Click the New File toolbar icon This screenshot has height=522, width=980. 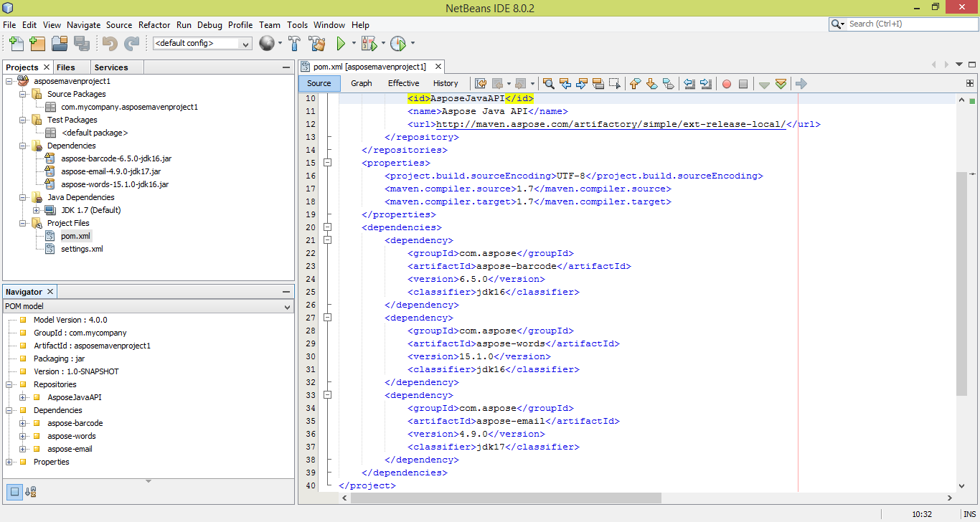[x=16, y=44]
